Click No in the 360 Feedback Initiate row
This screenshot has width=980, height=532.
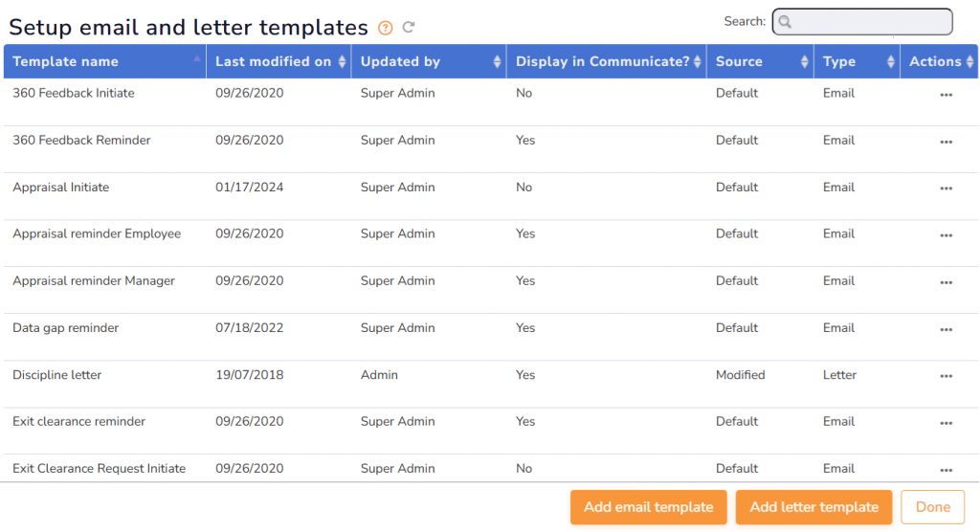click(x=523, y=93)
